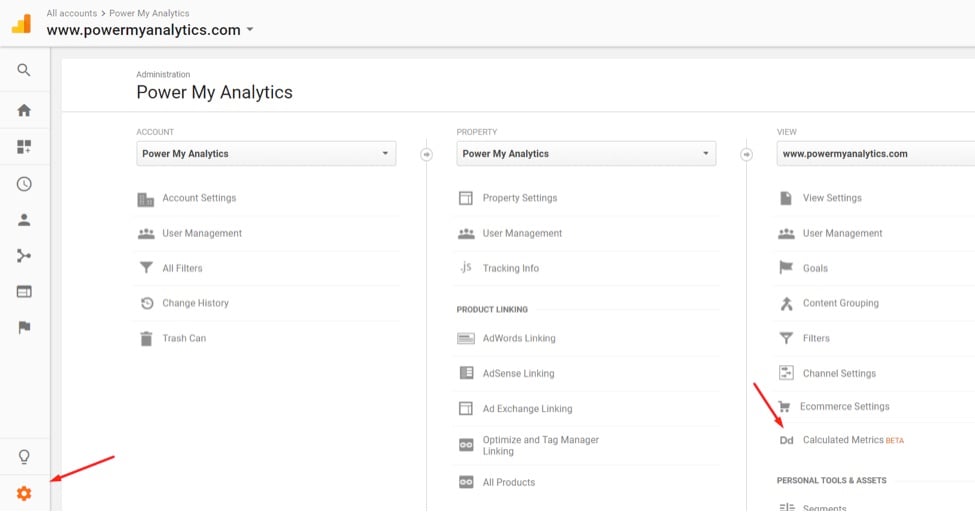975x512 pixels.
Task: Click the AdWords Linking icon
Action: pyautogui.click(x=466, y=338)
